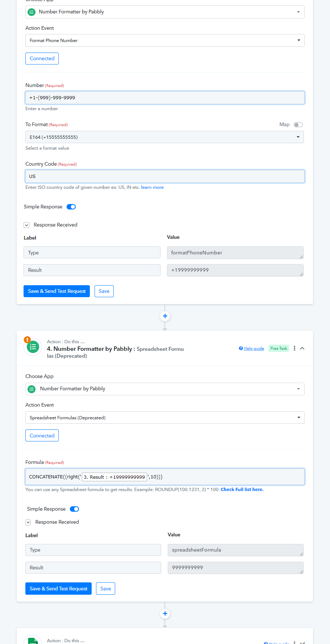Click the step 4 Number Formatter app icon
Image resolution: width=330 pixels, height=644 pixels.
click(33, 347)
